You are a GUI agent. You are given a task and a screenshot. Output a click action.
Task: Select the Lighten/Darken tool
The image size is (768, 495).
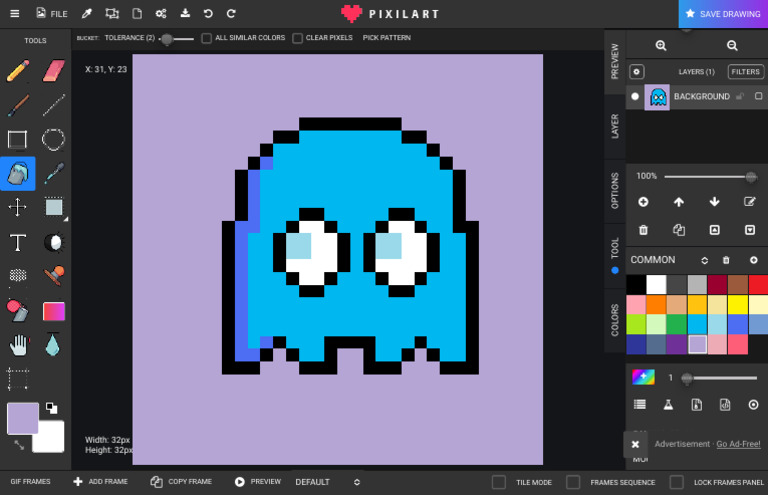pyautogui.click(x=54, y=242)
